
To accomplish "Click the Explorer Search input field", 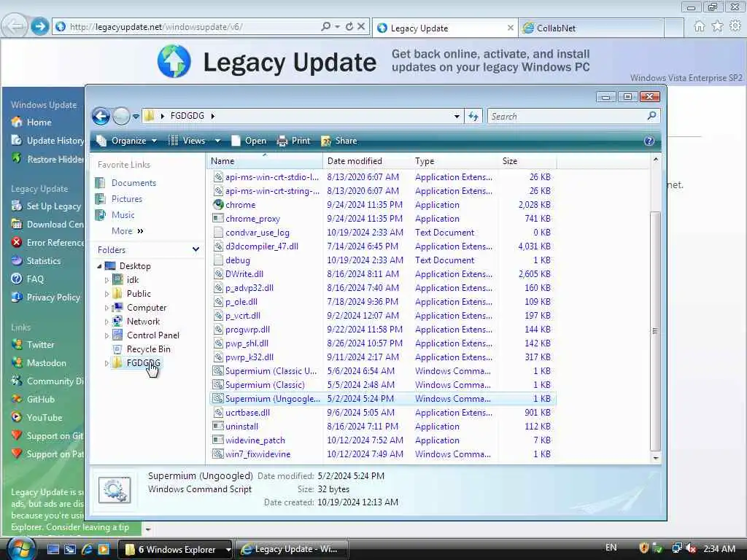I will click(x=567, y=116).
